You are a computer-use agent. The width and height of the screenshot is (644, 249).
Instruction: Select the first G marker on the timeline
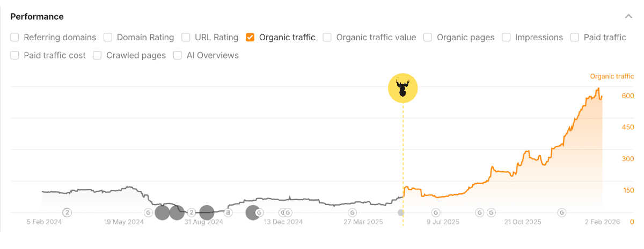pyautogui.click(x=148, y=213)
